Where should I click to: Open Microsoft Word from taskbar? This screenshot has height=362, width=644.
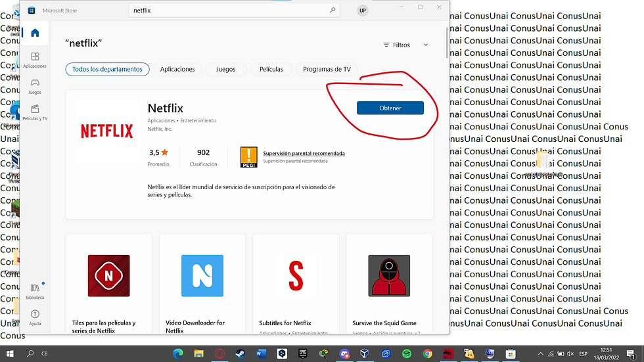262,354
